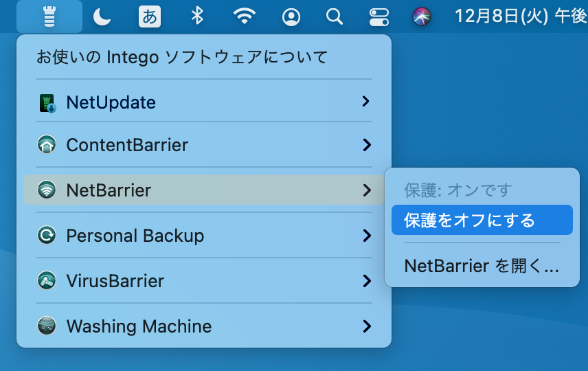Image resolution: width=588 pixels, height=371 pixels.
Task: Expand the VirusBarrier submenu chevron
Action: [366, 280]
